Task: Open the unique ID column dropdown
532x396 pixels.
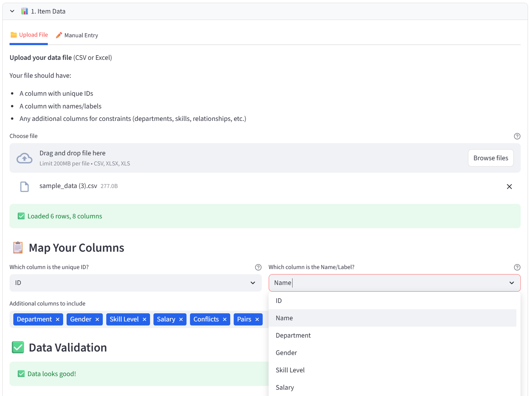Action: [x=135, y=283]
